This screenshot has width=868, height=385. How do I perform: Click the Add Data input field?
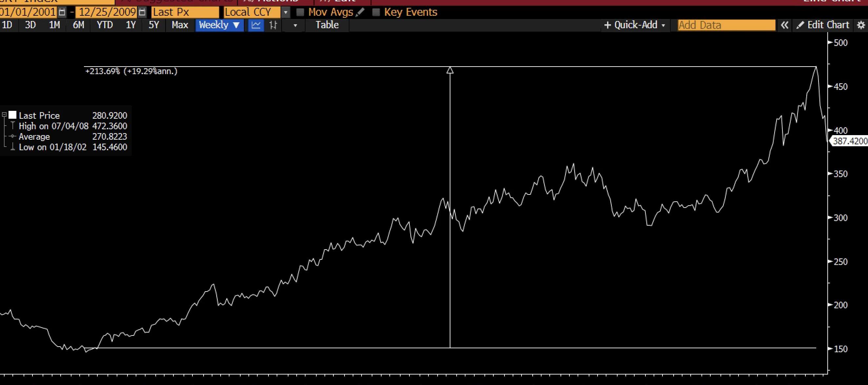(x=726, y=25)
